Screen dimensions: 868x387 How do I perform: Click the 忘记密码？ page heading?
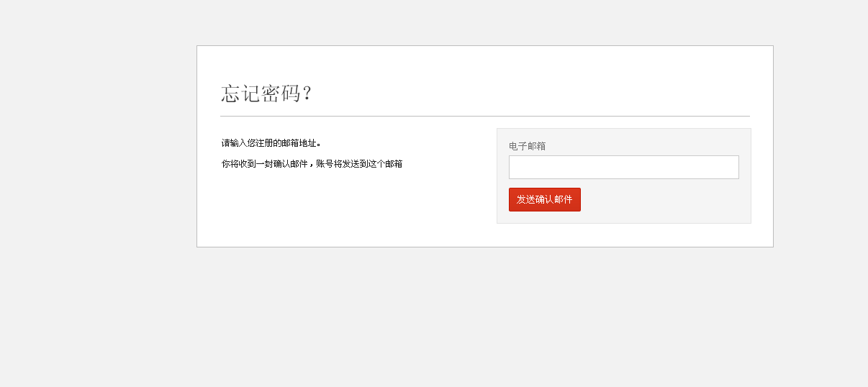(266, 94)
